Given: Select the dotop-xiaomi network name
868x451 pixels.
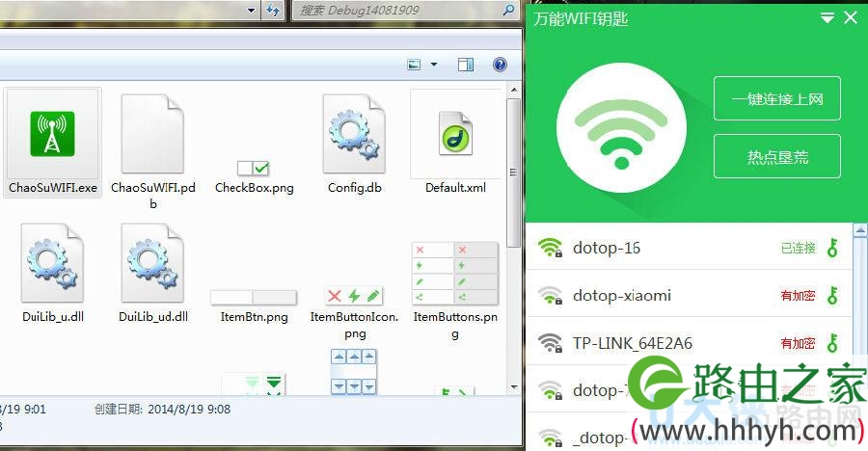Looking at the screenshot, I should point(622,296).
